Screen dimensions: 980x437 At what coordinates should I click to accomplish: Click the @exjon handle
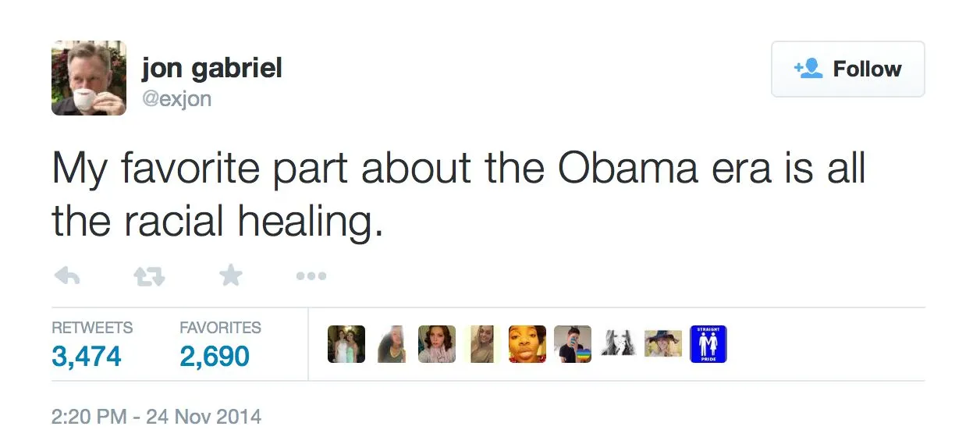[x=176, y=99]
